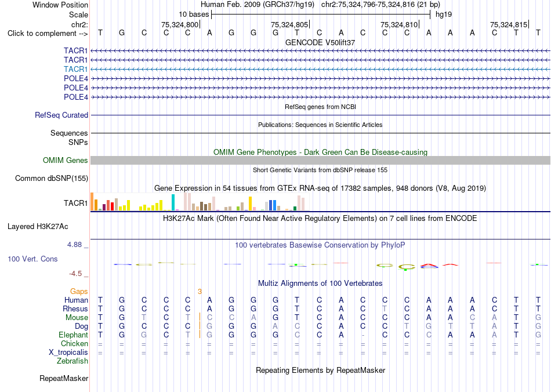Click the OMIM Genes track label

coord(66,160)
